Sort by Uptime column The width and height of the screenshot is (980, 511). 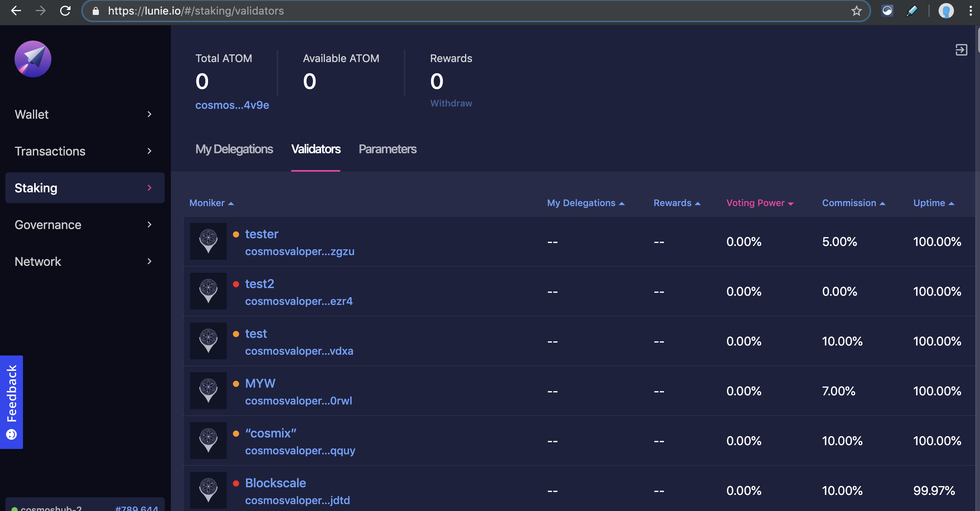tap(934, 203)
